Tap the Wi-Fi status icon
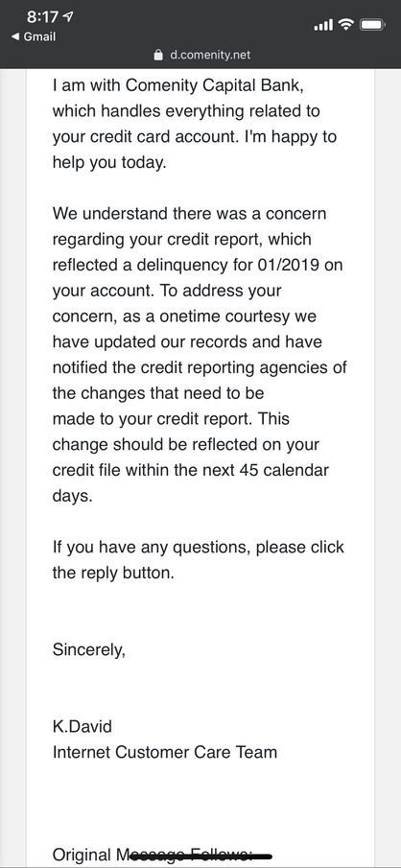Viewport: 401px width, 868px height. coord(346,24)
